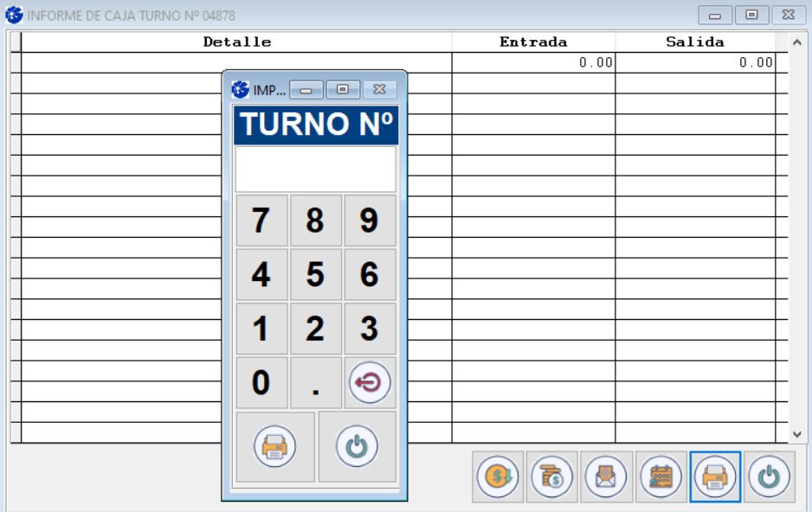Click the Detalle column header
812x512 pixels.
(236, 42)
